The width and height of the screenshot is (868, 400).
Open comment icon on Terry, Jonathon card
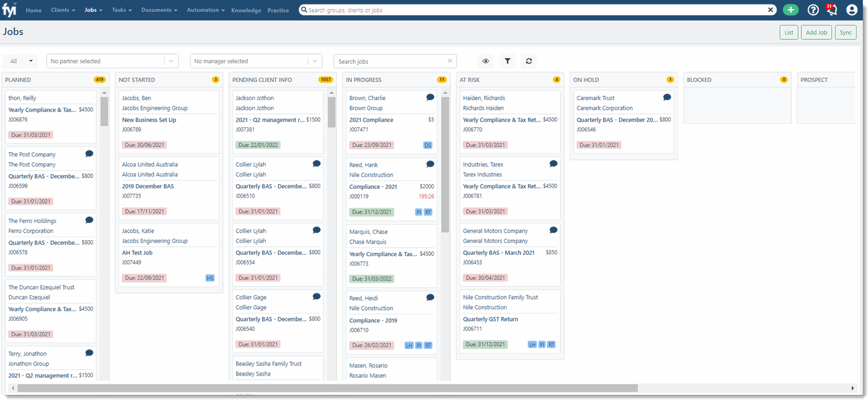point(89,353)
